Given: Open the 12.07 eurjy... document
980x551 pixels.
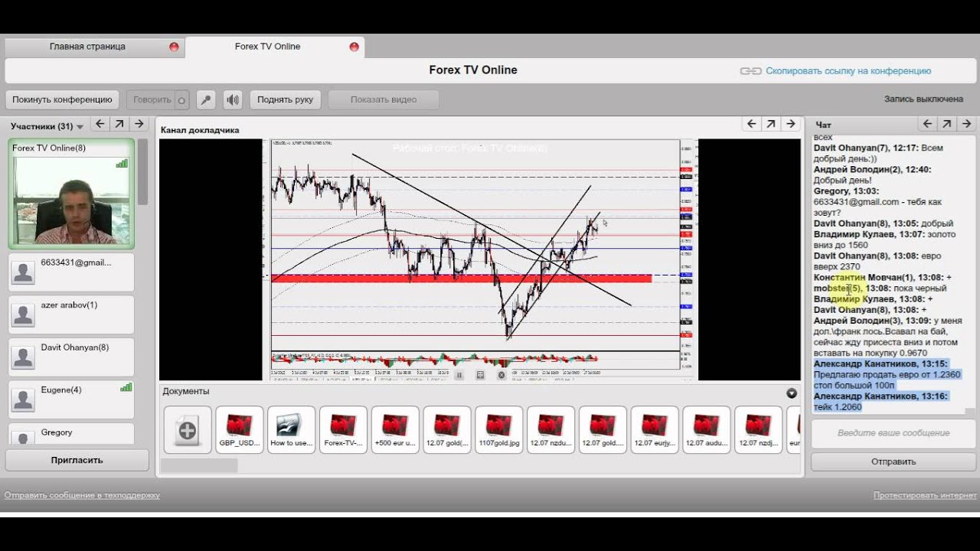Looking at the screenshot, I should 655,430.
